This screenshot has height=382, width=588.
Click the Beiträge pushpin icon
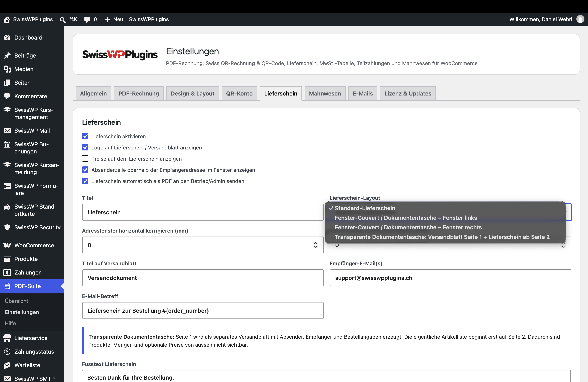coord(7,56)
